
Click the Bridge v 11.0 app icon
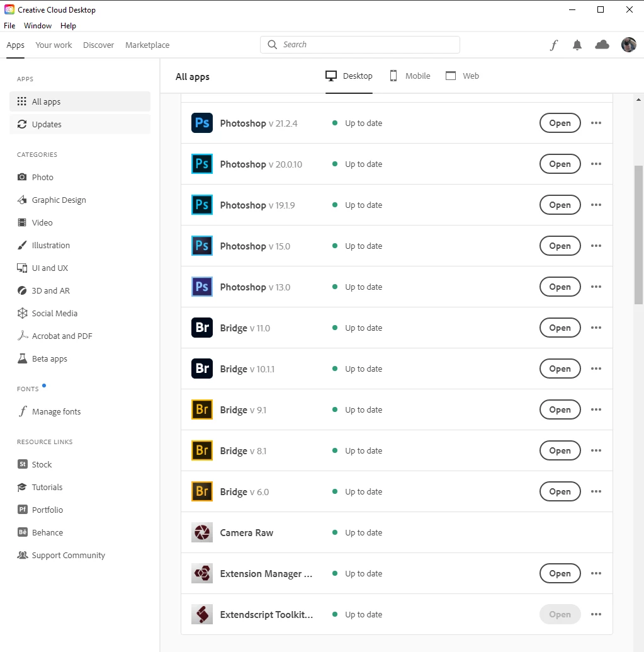pyautogui.click(x=202, y=328)
